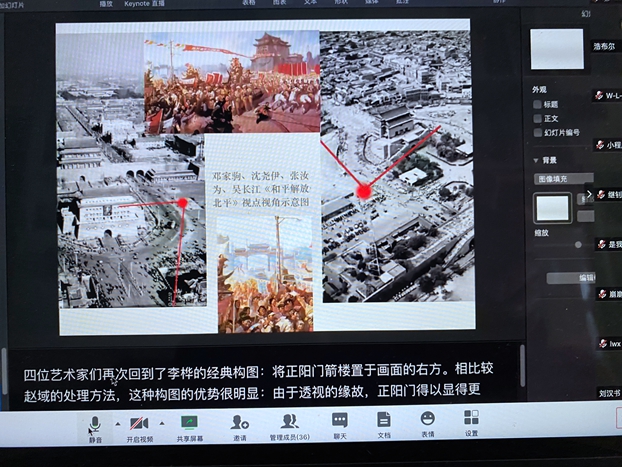Open the 图像填充 fill type dropdown
Image resolution: width=622 pixels, height=467 pixels.
pyautogui.click(x=564, y=179)
